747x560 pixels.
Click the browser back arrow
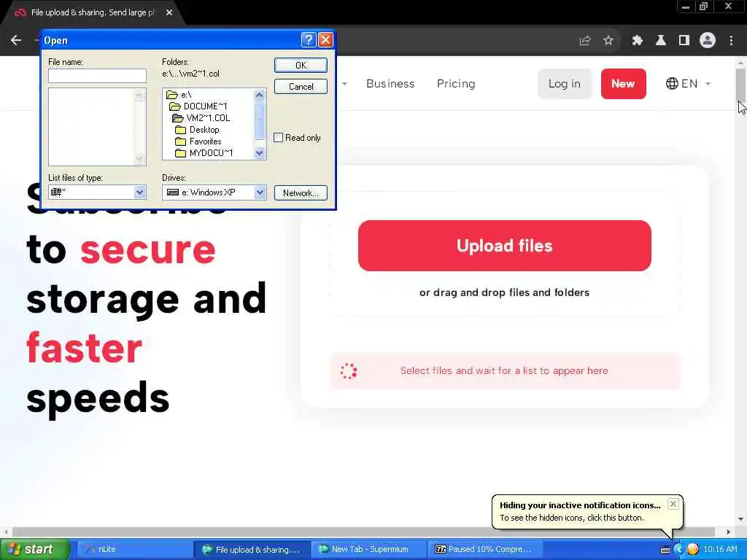[x=16, y=41]
